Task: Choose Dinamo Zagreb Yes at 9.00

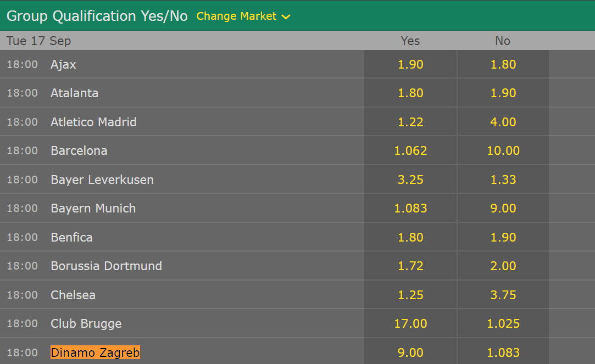Action: point(410,352)
